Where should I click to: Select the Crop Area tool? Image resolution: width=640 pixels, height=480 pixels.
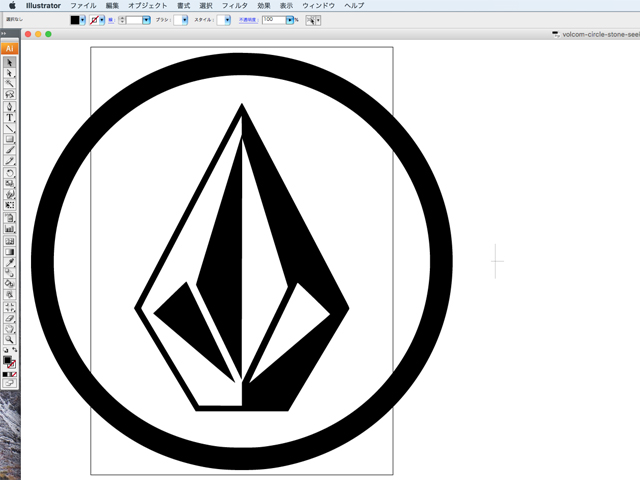coord(9,307)
